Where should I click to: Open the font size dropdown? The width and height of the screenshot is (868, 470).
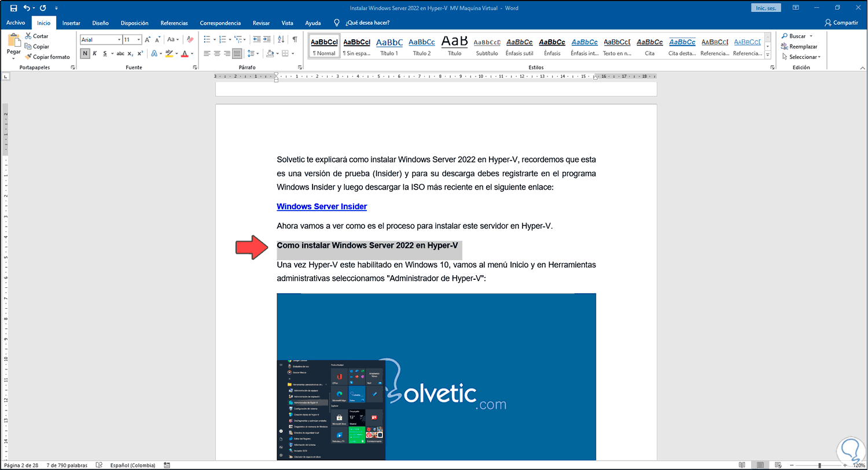139,39
